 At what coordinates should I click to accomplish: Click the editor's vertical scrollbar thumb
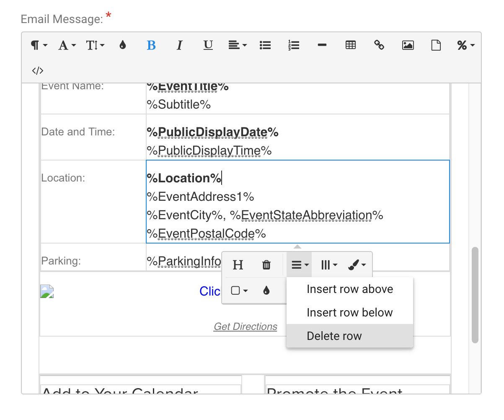475,295
